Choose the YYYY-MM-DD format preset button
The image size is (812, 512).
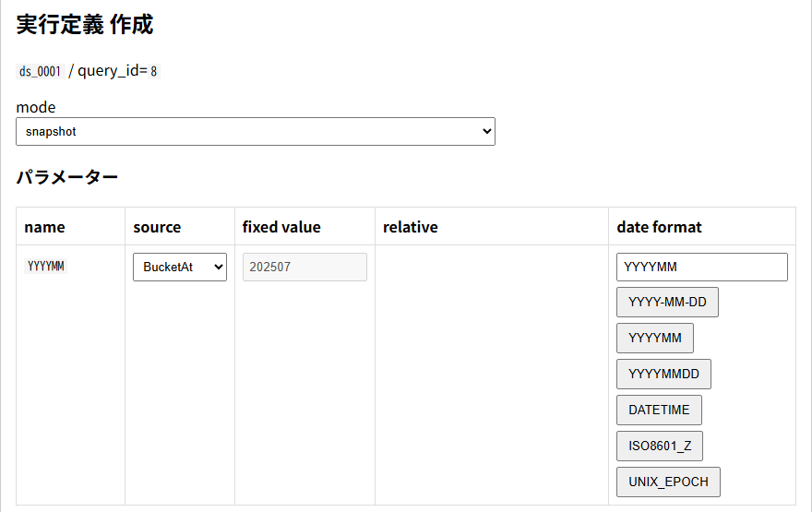[666, 302]
